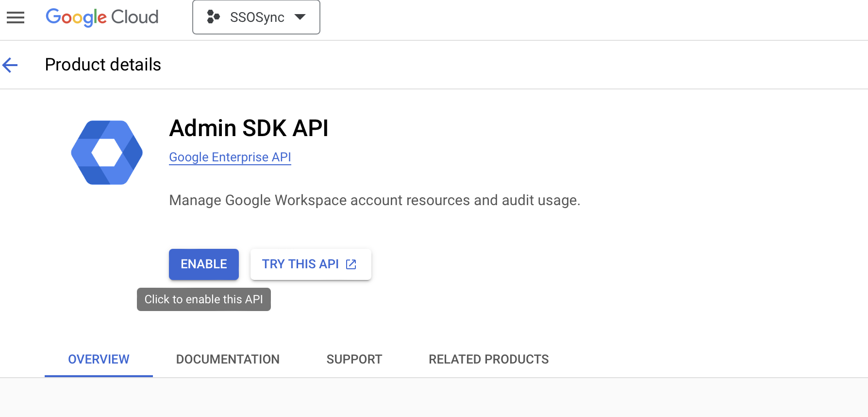Open the SSOSync project selector
Screen dimensions: 868x417
[257, 17]
